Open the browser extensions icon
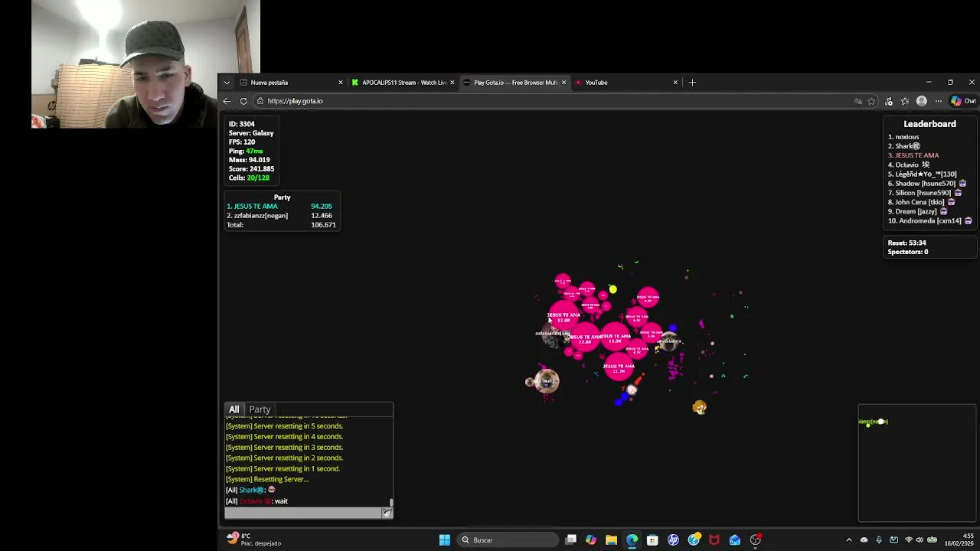The width and height of the screenshot is (980, 551). [889, 101]
